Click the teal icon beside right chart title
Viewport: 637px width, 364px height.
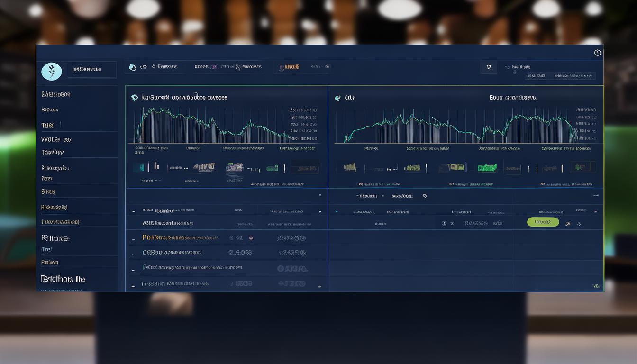coord(337,98)
